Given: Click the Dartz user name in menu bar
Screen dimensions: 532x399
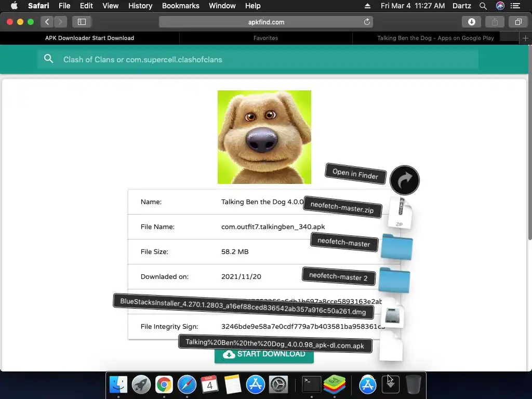Looking at the screenshot, I should (462, 6).
